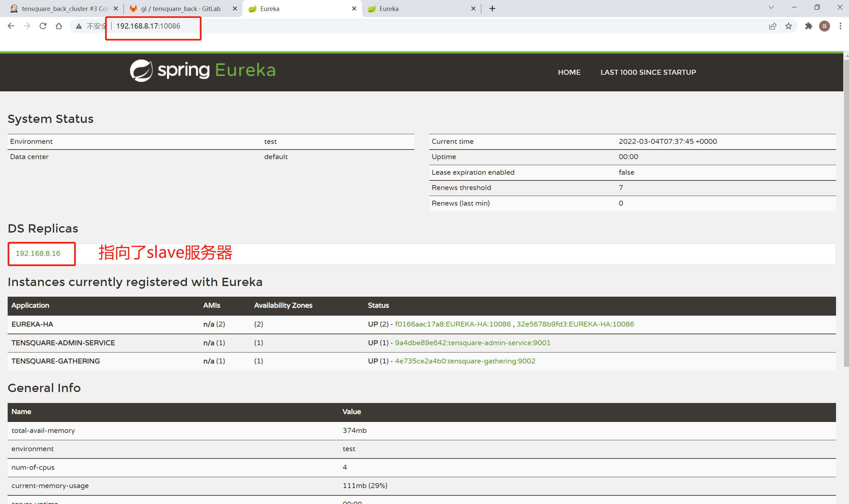849x504 pixels.
Task: Open DS replica link 192.168.8.16
Action: coord(38,253)
